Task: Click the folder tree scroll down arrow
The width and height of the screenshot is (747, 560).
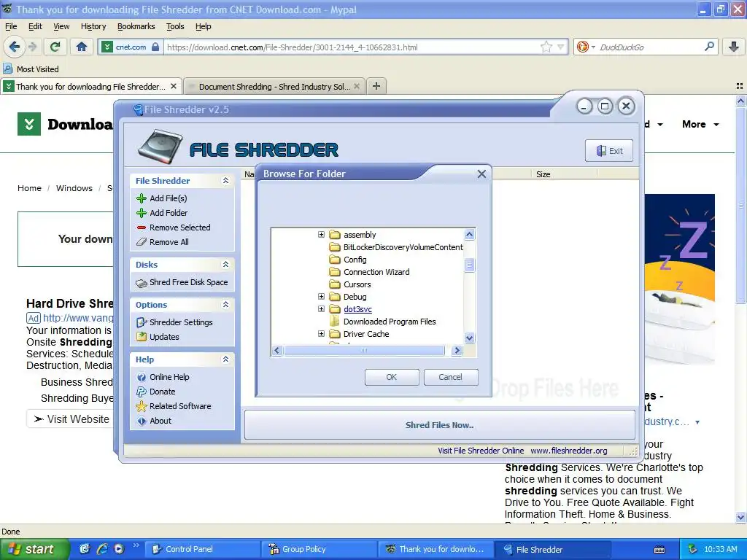Action: pos(469,338)
